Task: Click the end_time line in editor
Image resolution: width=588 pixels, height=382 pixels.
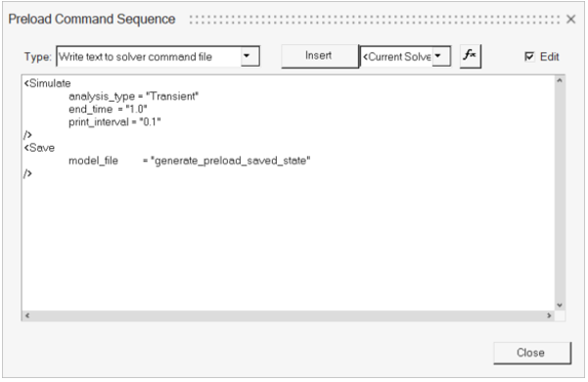Action: point(108,109)
